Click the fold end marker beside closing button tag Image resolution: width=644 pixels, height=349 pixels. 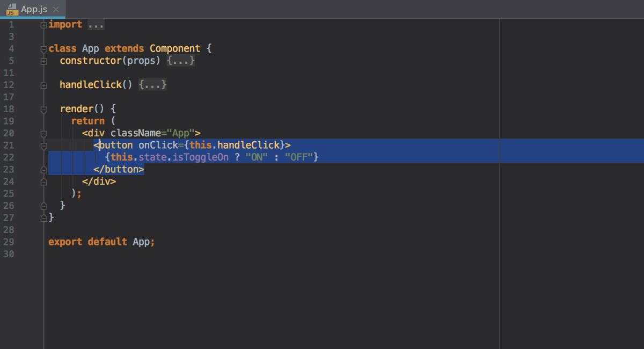click(x=43, y=170)
